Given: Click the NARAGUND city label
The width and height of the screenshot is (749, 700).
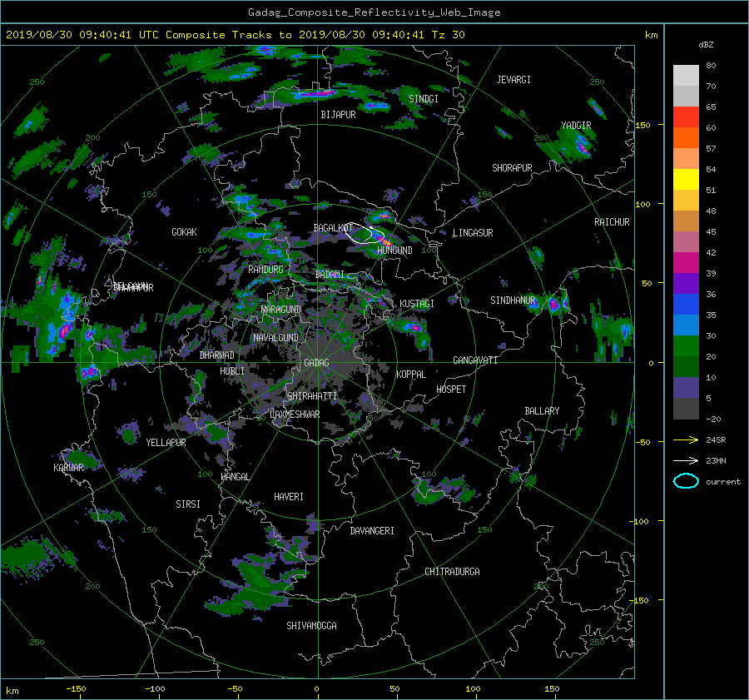Looking at the screenshot, I should pyautogui.click(x=281, y=310).
